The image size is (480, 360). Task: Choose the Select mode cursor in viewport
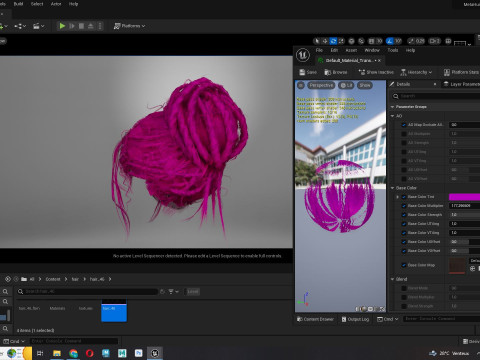[317, 41]
